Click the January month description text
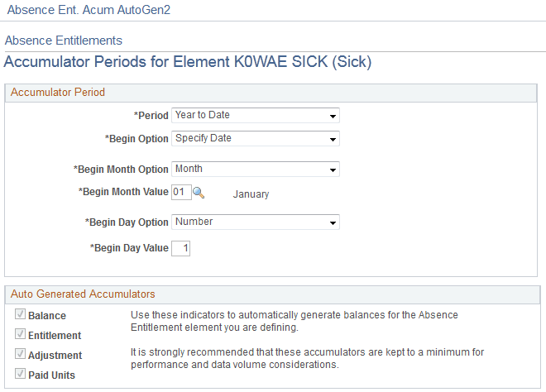 [x=251, y=194]
